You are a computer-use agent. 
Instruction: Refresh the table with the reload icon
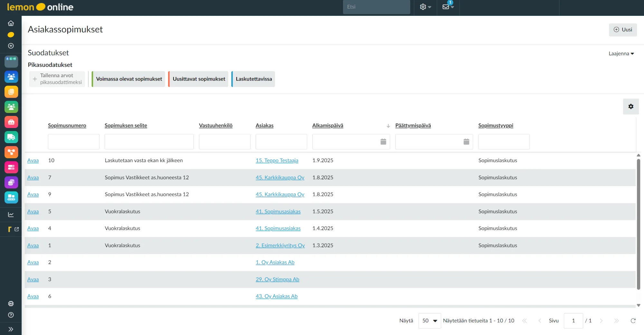coord(633,321)
